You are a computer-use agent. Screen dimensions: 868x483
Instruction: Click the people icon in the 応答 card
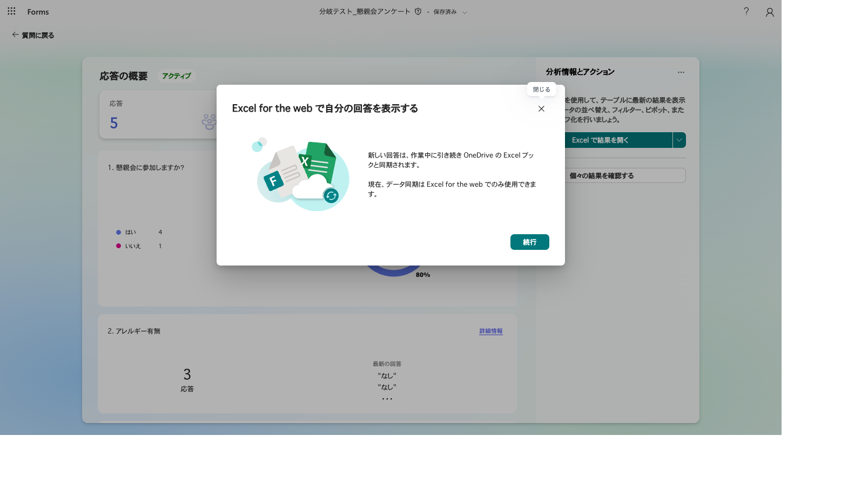coord(208,122)
